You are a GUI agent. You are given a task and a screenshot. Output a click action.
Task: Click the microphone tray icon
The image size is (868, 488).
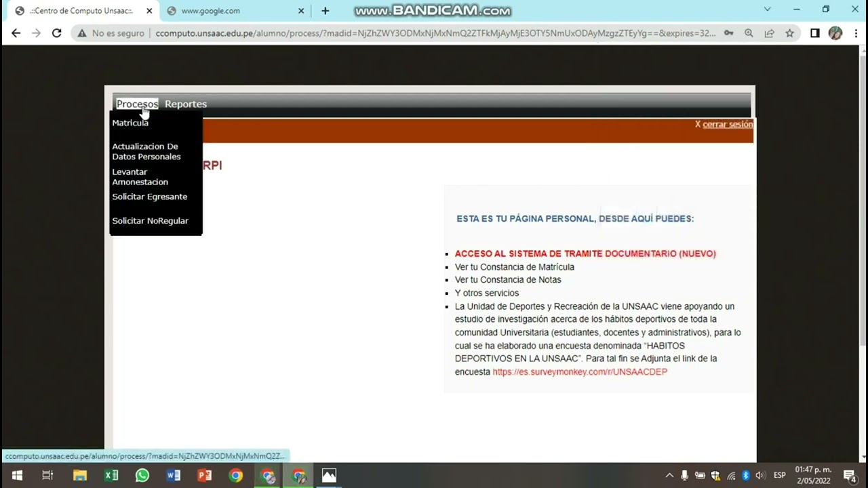coord(685,475)
